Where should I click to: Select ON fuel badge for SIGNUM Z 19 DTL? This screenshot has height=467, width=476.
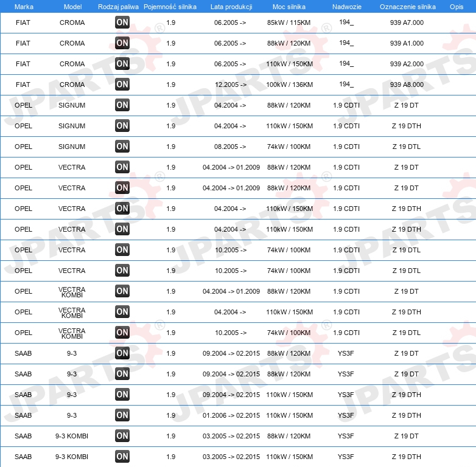122,146
